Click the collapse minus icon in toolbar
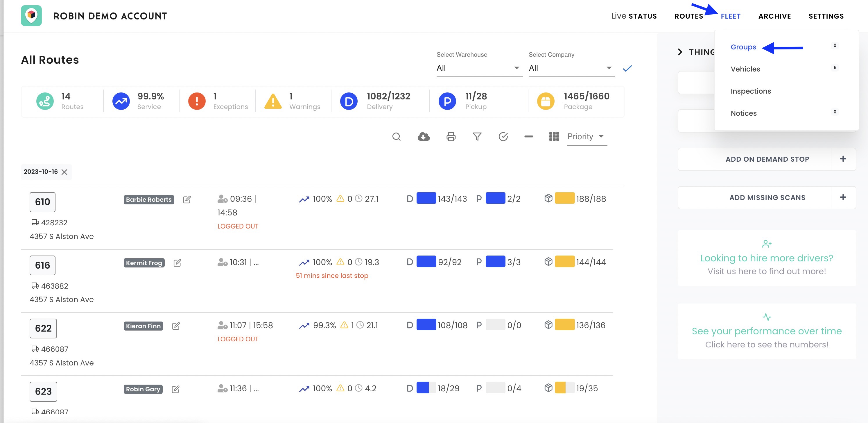868x423 pixels. [x=529, y=137]
